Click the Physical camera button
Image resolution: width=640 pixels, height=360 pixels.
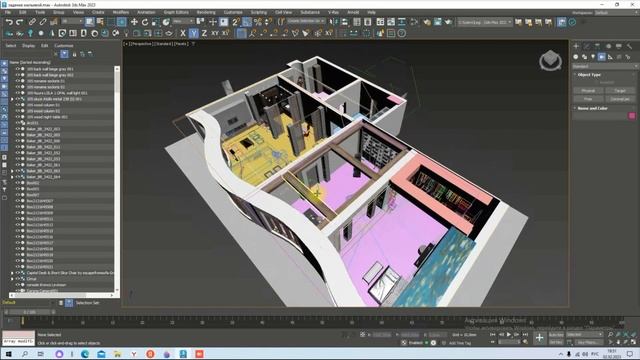[x=588, y=91]
